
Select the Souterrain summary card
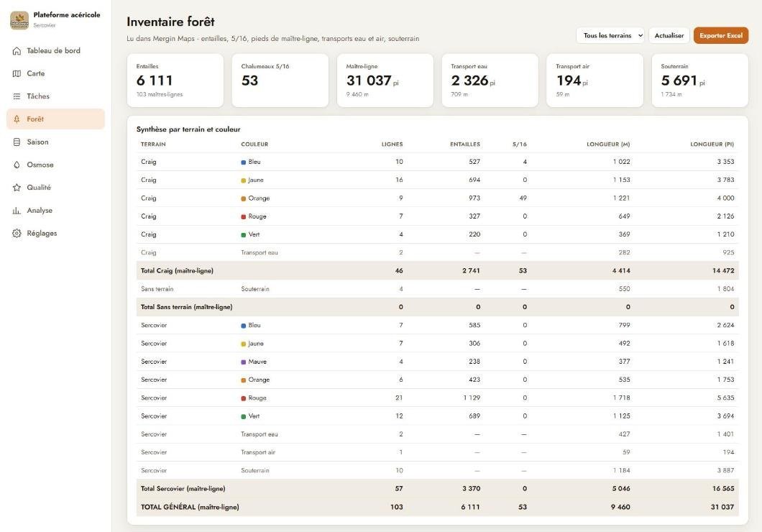click(x=699, y=81)
